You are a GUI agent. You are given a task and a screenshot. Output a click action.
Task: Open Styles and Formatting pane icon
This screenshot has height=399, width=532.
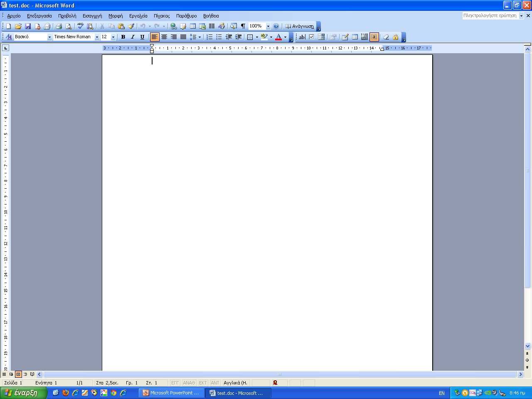pyautogui.click(x=9, y=37)
